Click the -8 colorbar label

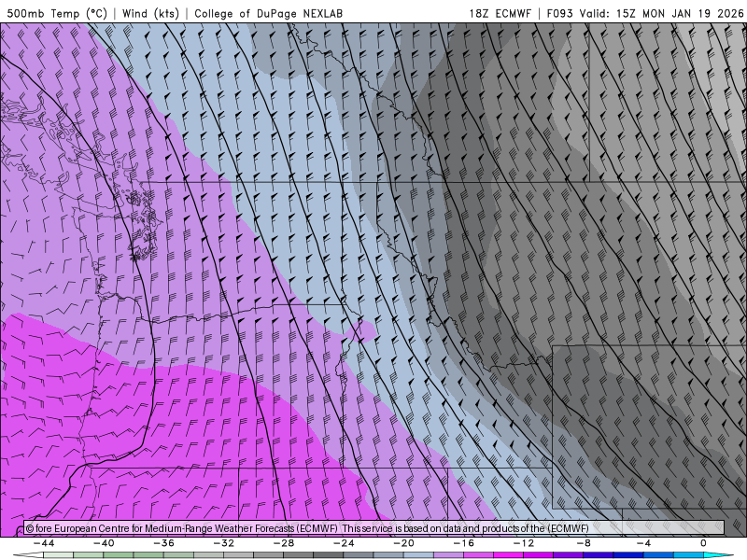pyautogui.click(x=584, y=543)
